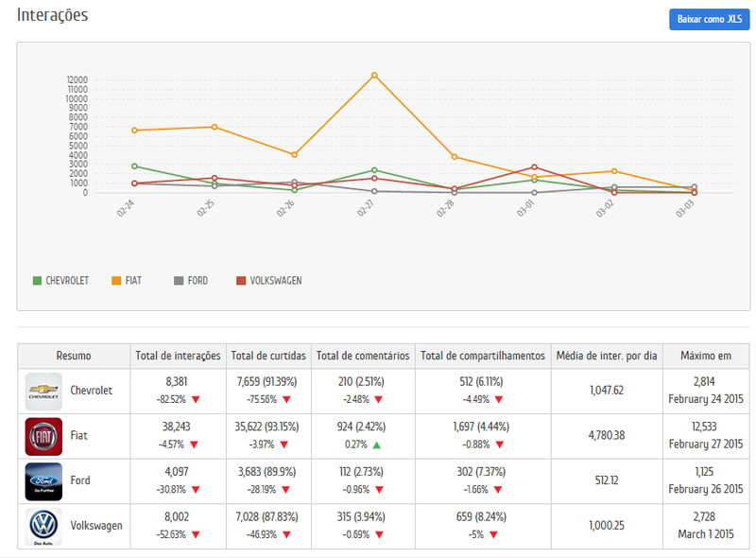Screen dimensions: 756x558
Task: Click the Total de curtidas column header
Action: coord(268,356)
